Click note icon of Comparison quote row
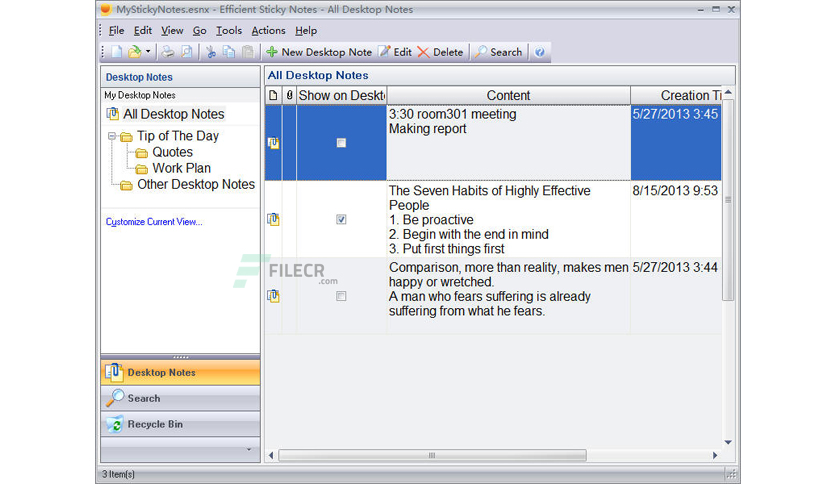 tap(274, 296)
